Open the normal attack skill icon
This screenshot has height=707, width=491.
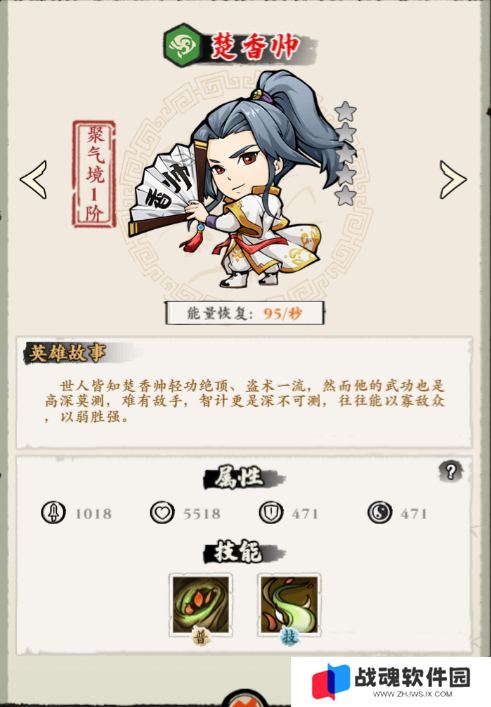tap(201, 605)
